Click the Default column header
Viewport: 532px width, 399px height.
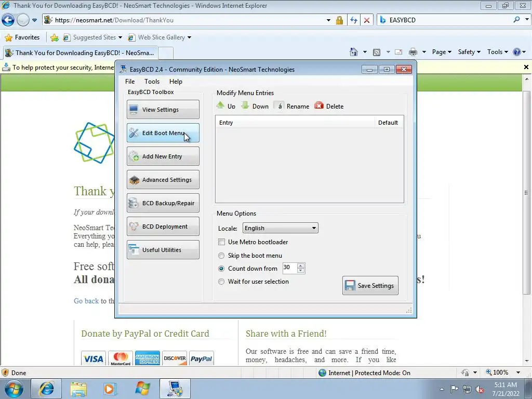pyautogui.click(x=388, y=123)
